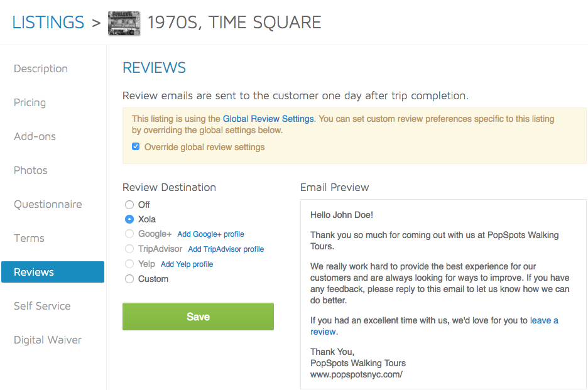Image resolution: width=588 pixels, height=390 pixels.
Task: Click Add TripAdvisor profile link
Action: pyautogui.click(x=226, y=249)
